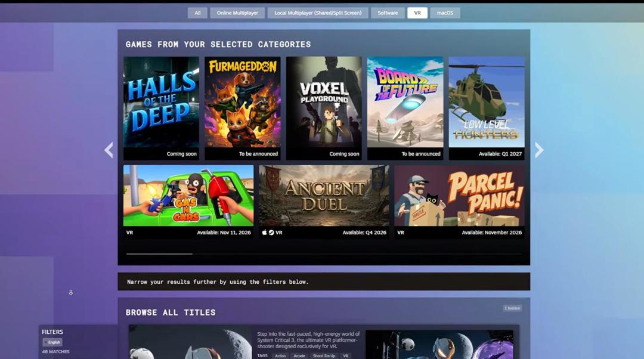Open Board of the Future capsule
Viewport: 644px width, 359px height.
pyautogui.click(x=405, y=108)
